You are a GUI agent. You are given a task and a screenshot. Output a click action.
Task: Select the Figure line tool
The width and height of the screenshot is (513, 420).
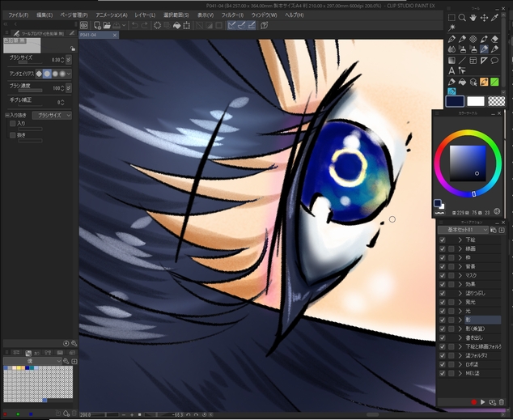tap(462, 61)
